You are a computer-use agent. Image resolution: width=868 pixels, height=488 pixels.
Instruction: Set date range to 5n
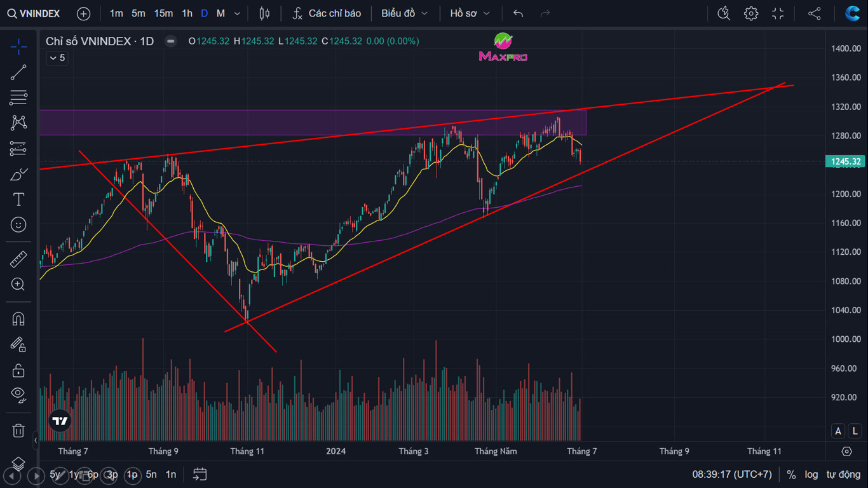[151, 474]
